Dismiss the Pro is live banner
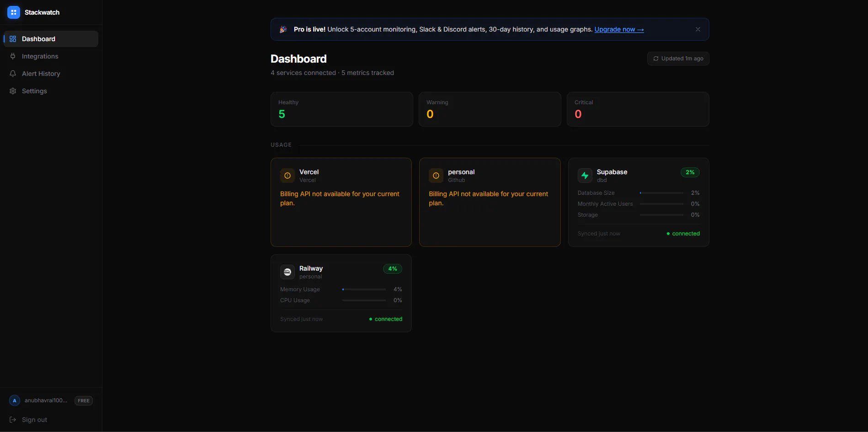Image resolution: width=868 pixels, height=432 pixels. coord(698,29)
